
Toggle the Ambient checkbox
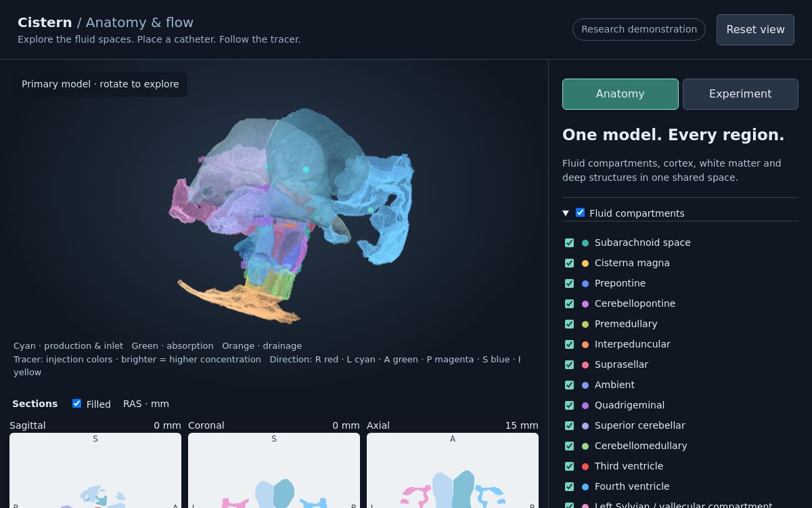[569, 385]
